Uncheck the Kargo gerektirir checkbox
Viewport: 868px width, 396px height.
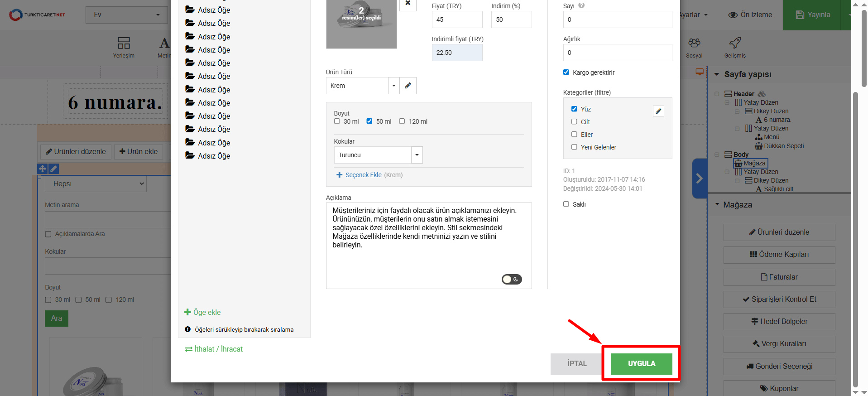pyautogui.click(x=566, y=72)
